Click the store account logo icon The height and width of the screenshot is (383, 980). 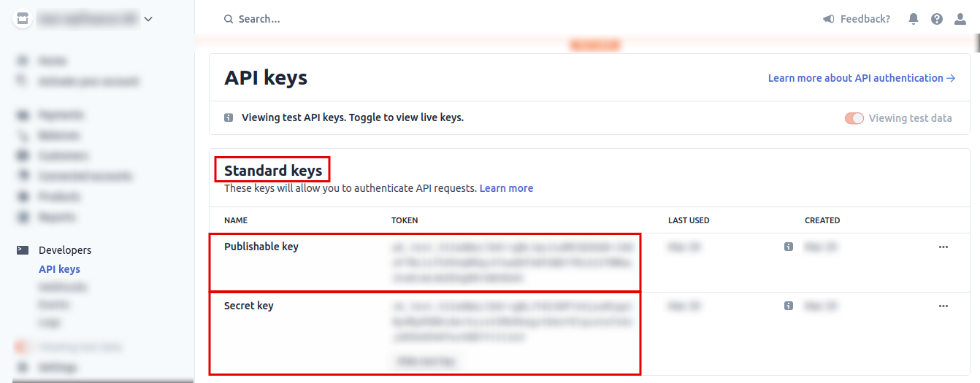tap(23, 19)
